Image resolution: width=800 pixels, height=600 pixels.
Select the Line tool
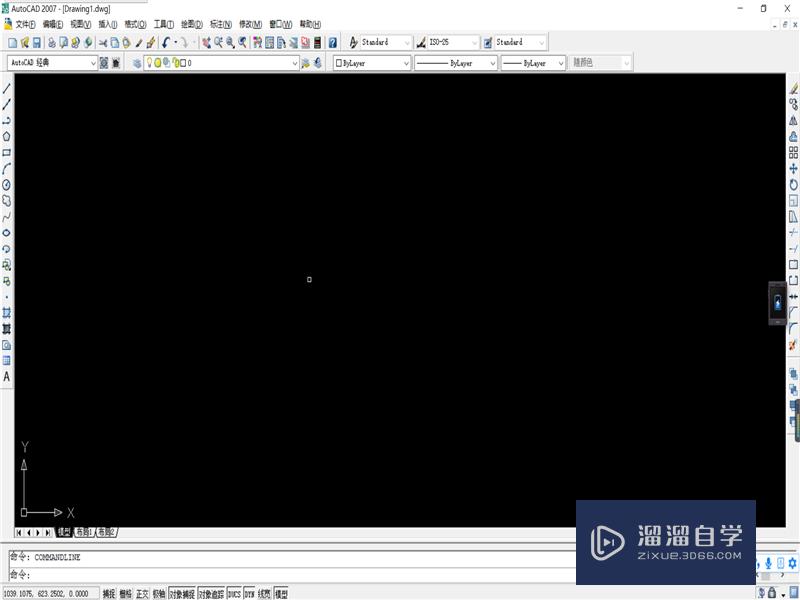tap(8, 88)
